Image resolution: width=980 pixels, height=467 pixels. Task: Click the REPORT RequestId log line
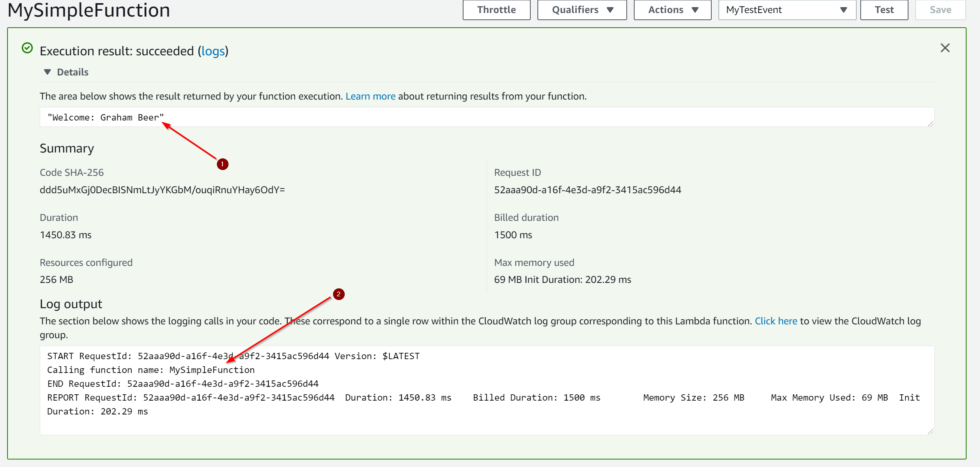point(484,405)
